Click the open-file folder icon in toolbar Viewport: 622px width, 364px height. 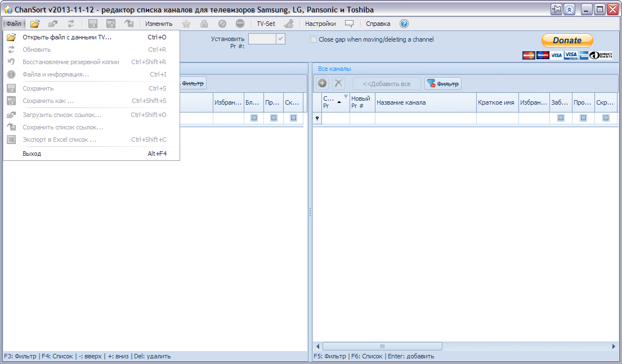click(x=35, y=24)
